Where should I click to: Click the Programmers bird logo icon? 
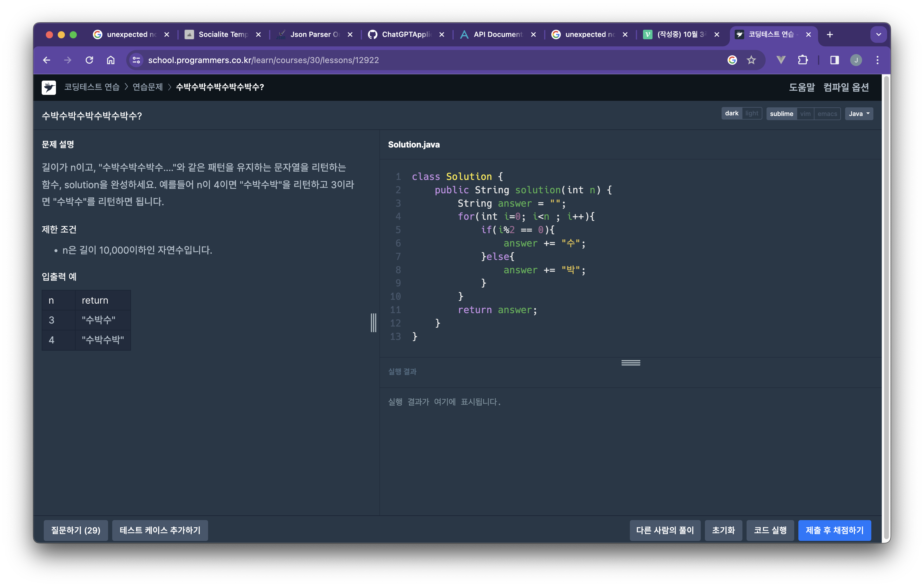[49, 87]
